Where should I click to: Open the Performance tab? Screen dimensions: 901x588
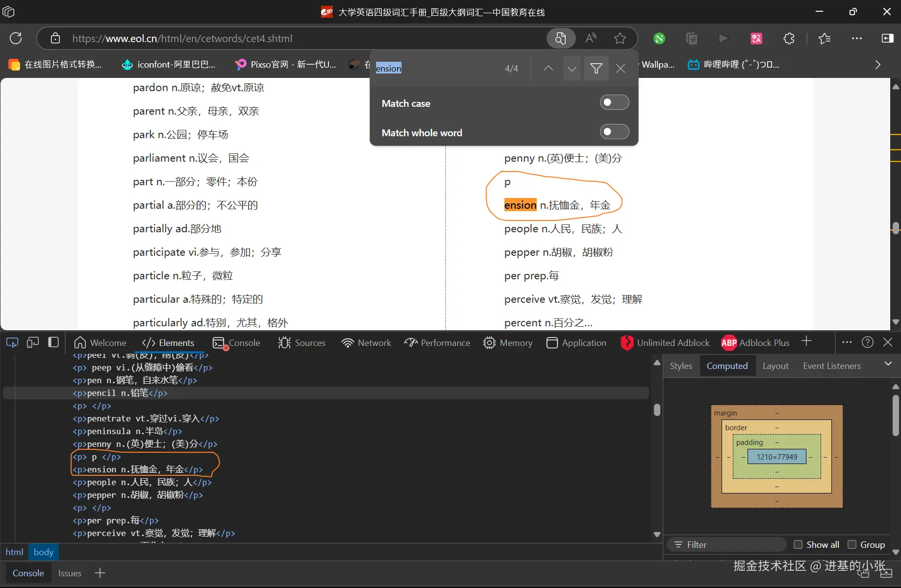coord(437,343)
